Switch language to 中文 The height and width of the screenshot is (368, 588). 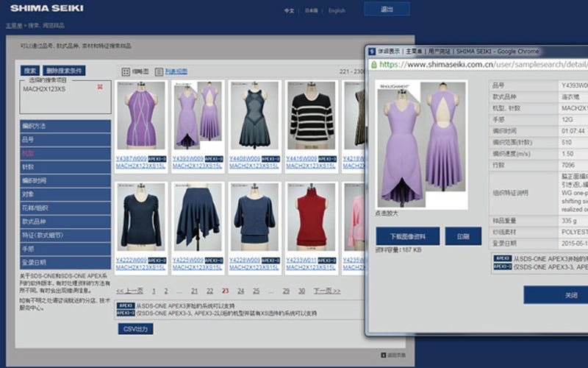(x=289, y=10)
